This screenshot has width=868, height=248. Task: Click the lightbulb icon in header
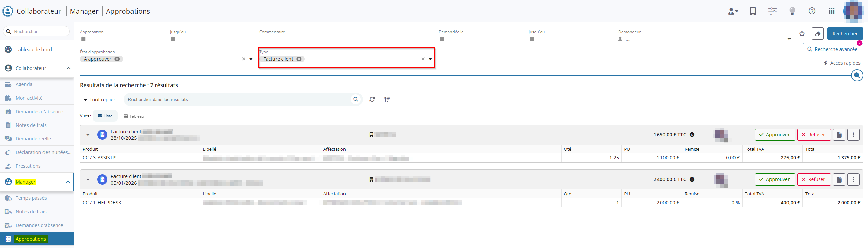[792, 11]
